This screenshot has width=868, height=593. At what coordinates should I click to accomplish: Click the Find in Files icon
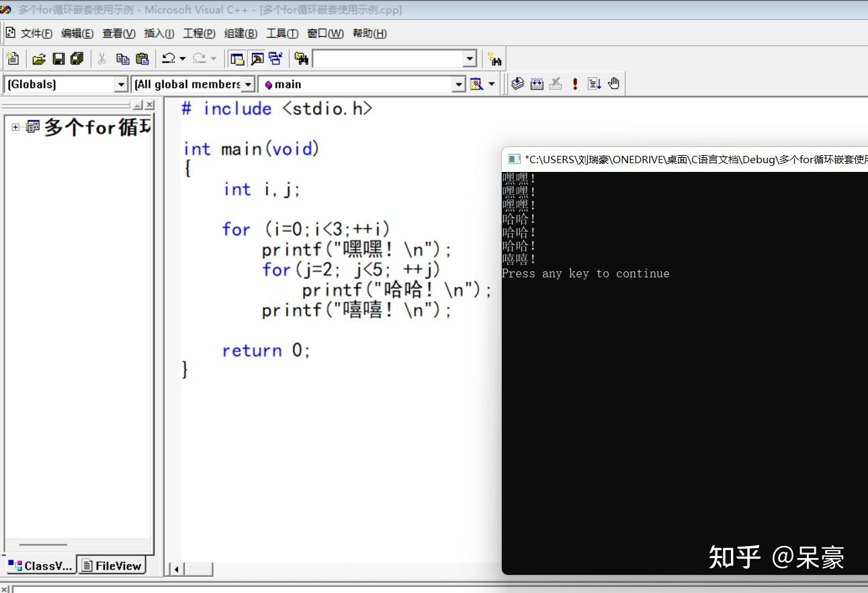302,59
